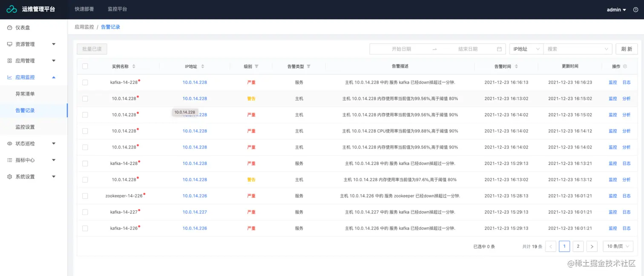644x276 pixels.
Task: Check the kafka-14-227 row checkbox
Action: pos(85,212)
